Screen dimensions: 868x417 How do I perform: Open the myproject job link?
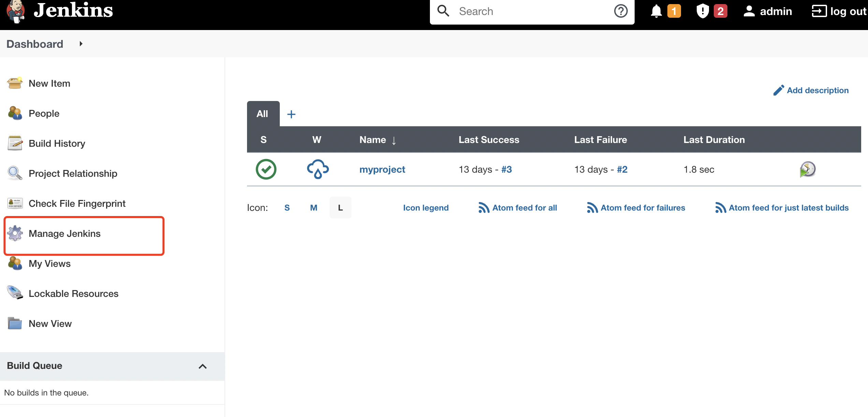click(x=382, y=170)
